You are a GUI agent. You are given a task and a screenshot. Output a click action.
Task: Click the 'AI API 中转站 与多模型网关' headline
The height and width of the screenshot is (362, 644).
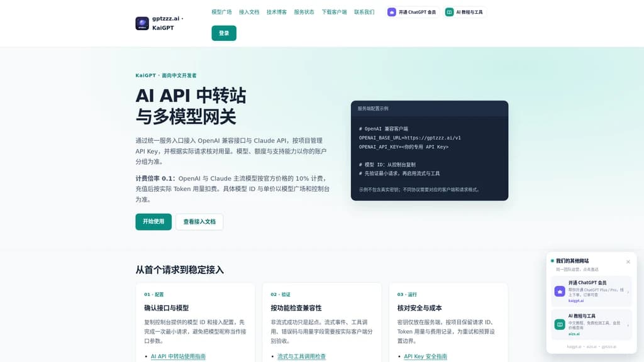pyautogui.click(x=191, y=106)
